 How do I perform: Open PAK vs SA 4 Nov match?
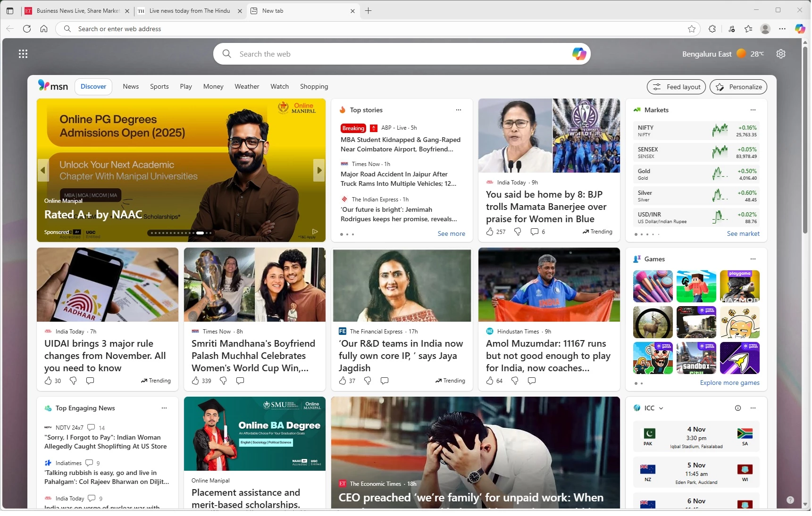coord(696,437)
